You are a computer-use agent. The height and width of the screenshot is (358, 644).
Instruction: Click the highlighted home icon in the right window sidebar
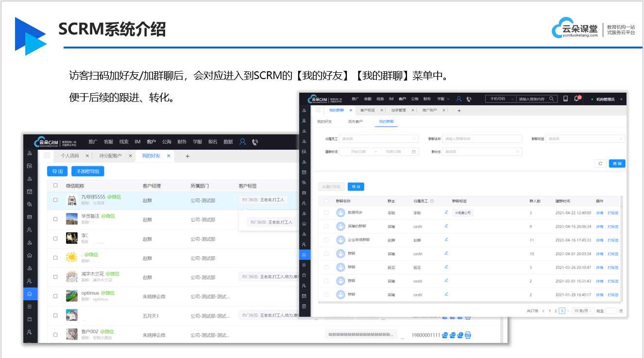304,254
